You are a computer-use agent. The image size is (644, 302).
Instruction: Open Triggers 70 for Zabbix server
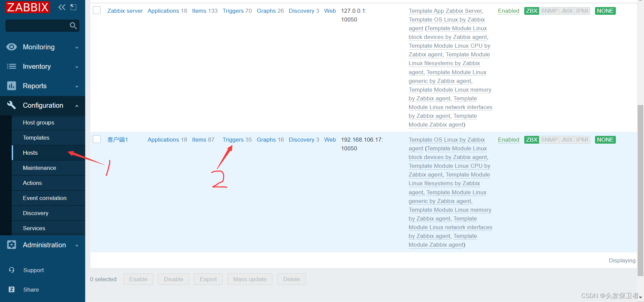click(x=233, y=11)
